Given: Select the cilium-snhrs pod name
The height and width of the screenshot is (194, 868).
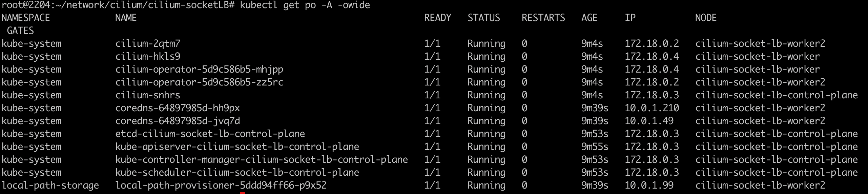Looking at the screenshot, I should (148, 95).
